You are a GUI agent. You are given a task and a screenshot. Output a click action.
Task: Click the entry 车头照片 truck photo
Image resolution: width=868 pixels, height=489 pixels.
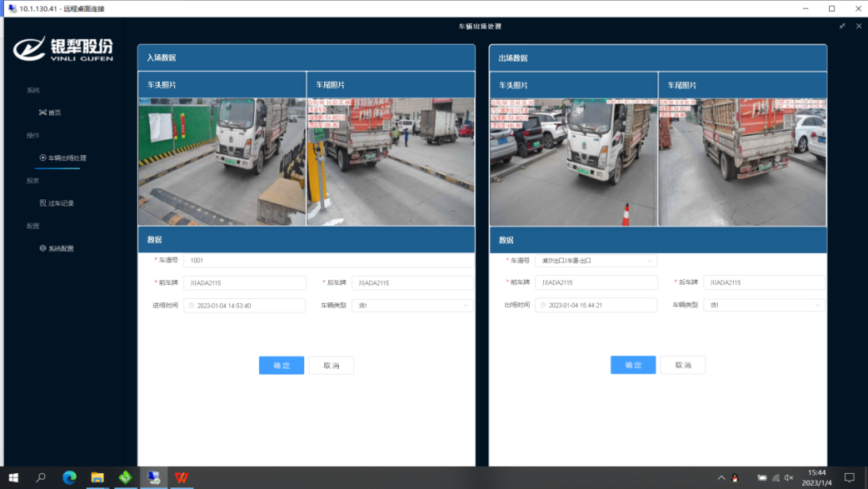click(x=222, y=162)
